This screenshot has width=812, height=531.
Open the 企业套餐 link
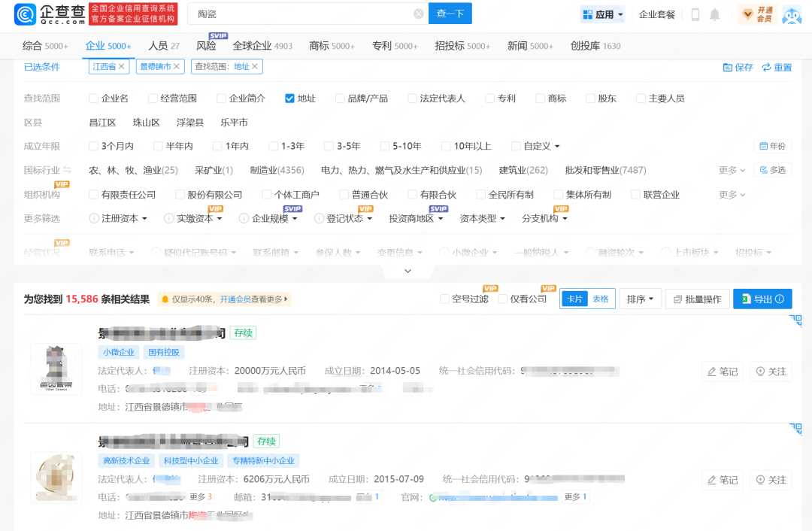pyautogui.click(x=656, y=14)
